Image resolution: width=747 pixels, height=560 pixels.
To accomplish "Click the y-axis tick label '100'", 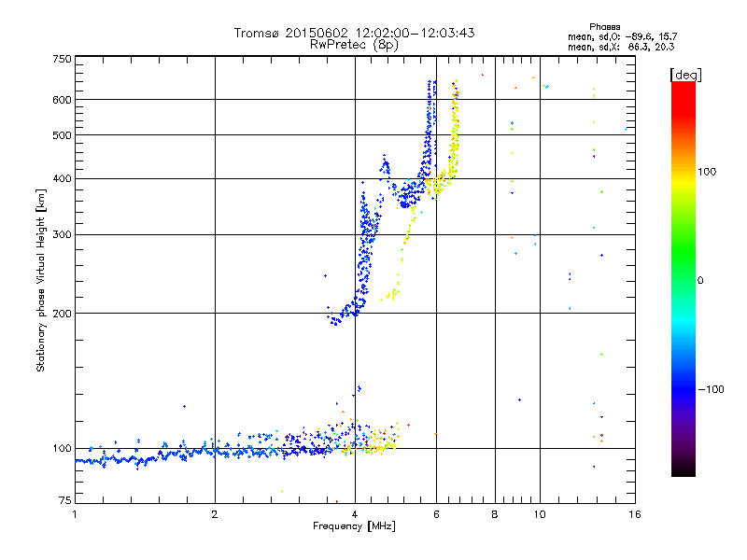I will 63,449.
